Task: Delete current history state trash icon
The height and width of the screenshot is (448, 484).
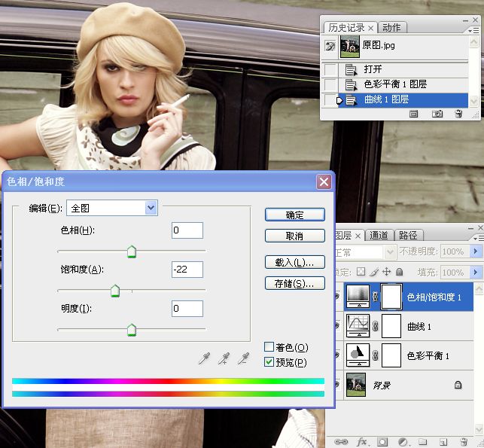Action: (x=458, y=114)
